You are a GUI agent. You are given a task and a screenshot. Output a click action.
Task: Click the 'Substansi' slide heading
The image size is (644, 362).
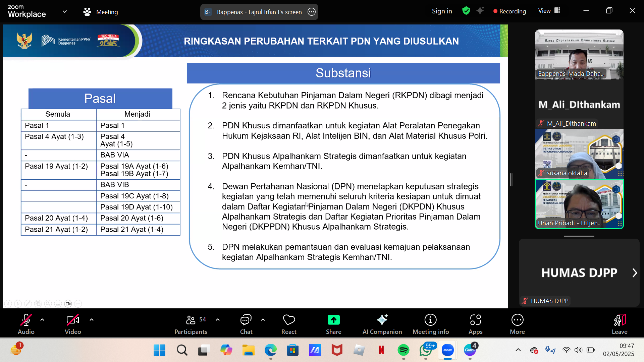[343, 73]
